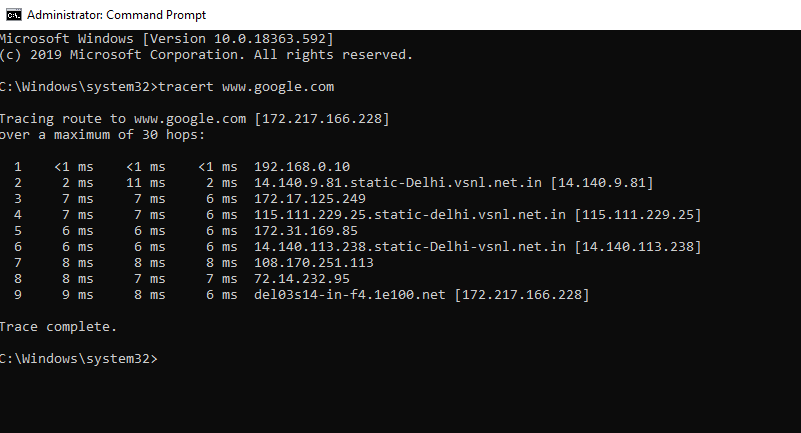Click the Microsoft Windows version line
The image size is (801, 433).
[x=166, y=38]
